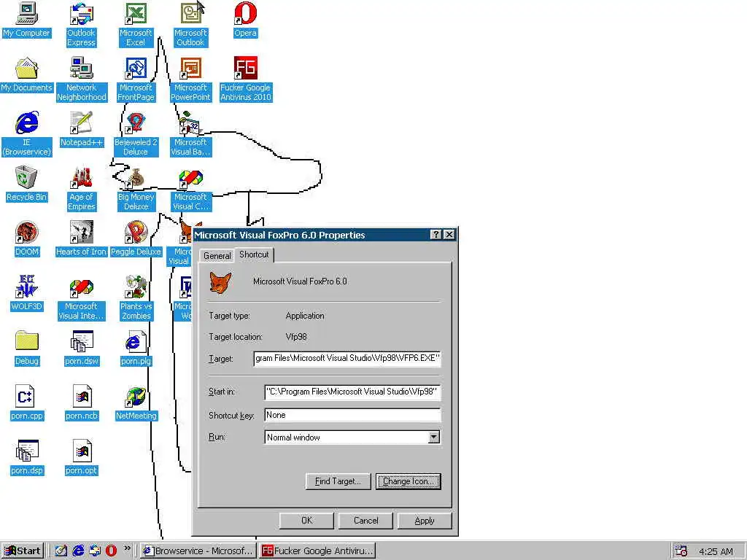
Task: Launch Internet Explorer from quick launch
Action: pyautogui.click(x=78, y=551)
